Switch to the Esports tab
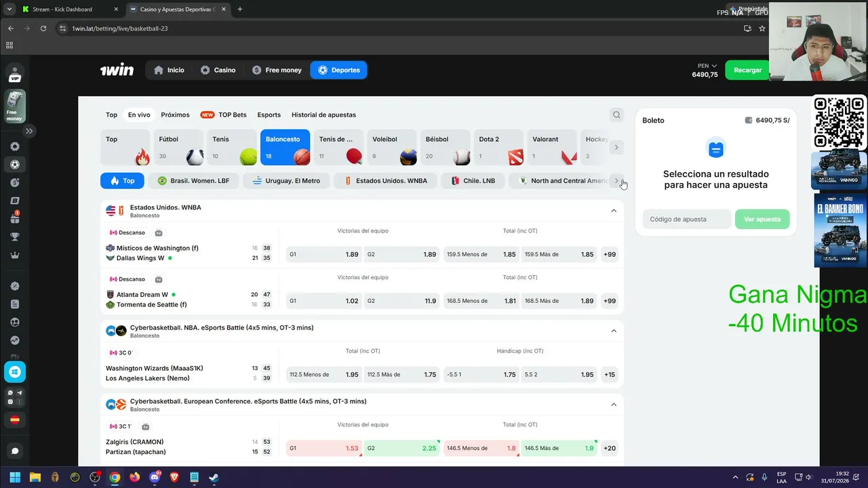Viewport: 868px width, 488px height. [x=269, y=115]
